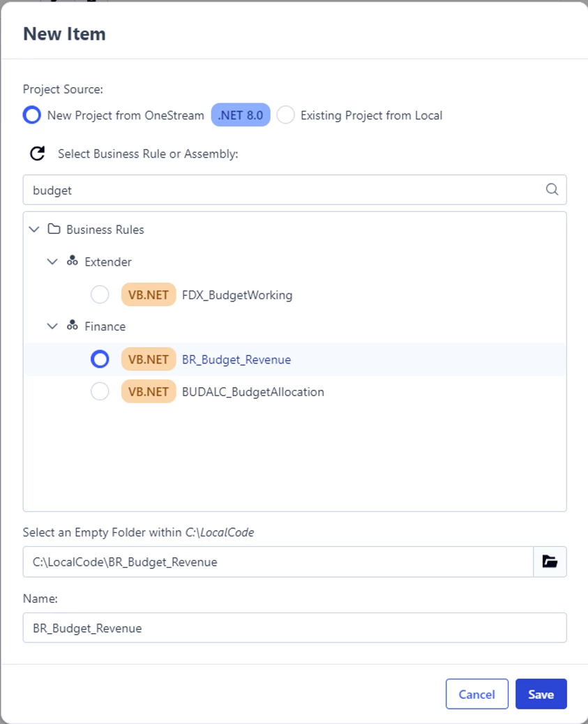Open the folder browse icon button
Screen dimensions: 588x724
[x=550, y=561]
